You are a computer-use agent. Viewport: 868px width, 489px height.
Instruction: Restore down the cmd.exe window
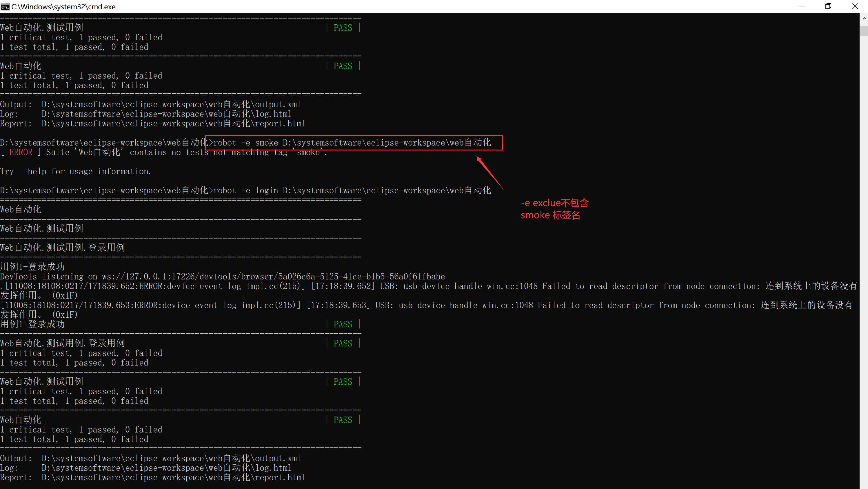pos(828,6)
